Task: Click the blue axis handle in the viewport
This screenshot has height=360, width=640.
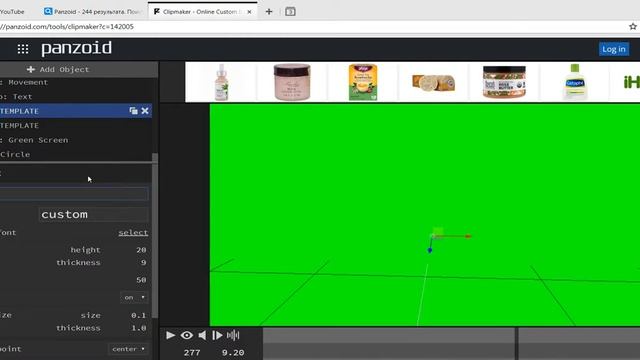Action: [430, 250]
